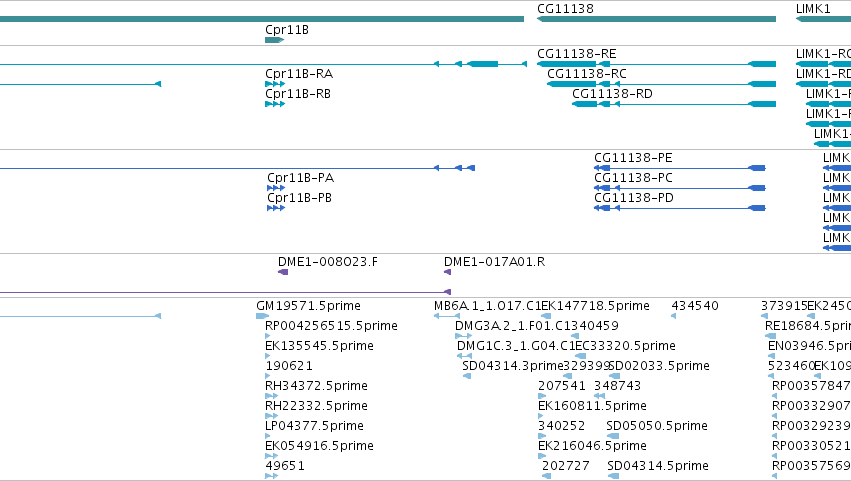Click the SD02033.5prime EST label
The image size is (851, 481).
(660, 366)
